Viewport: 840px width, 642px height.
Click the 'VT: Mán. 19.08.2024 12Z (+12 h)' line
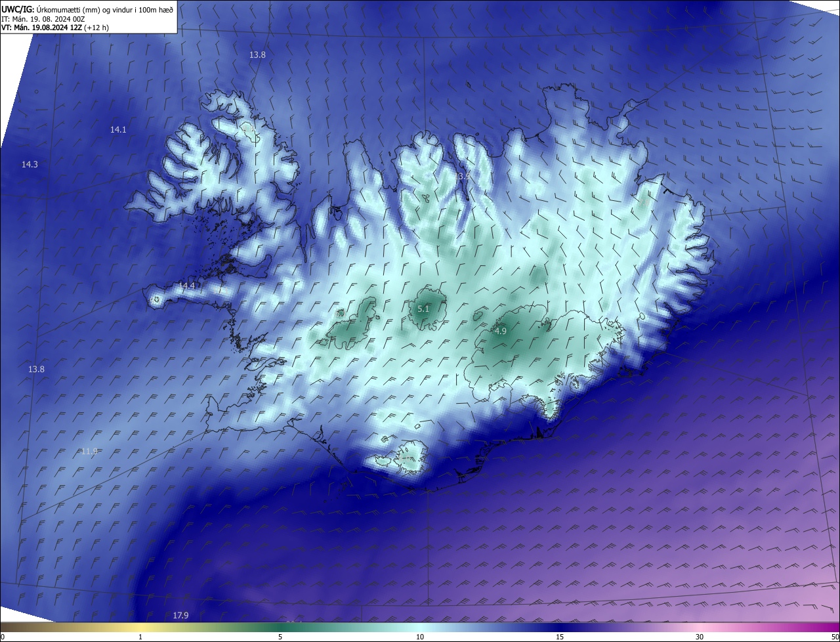[55, 28]
